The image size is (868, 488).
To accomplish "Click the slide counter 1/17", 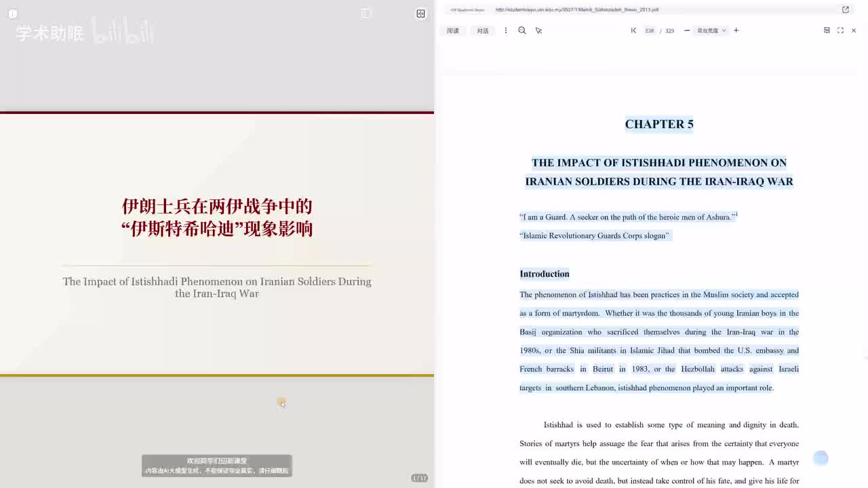I will tap(420, 479).
